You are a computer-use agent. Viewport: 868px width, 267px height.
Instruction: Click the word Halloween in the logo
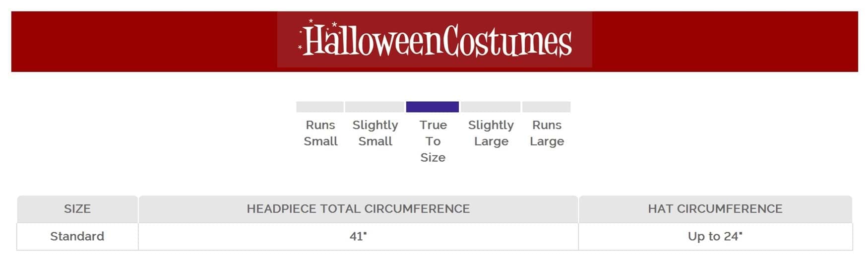372,41
